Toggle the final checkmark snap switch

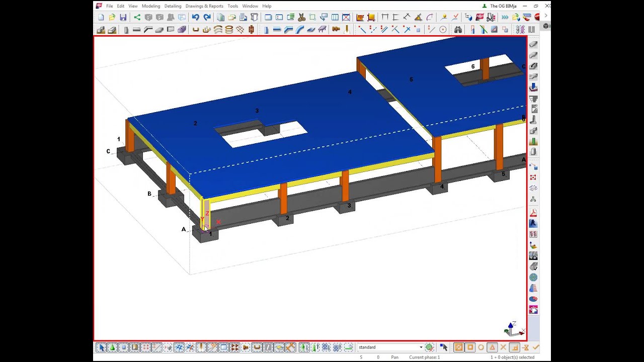click(536, 347)
